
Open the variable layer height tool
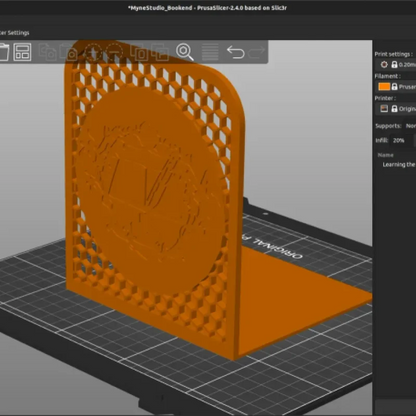pyautogui.click(x=210, y=52)
